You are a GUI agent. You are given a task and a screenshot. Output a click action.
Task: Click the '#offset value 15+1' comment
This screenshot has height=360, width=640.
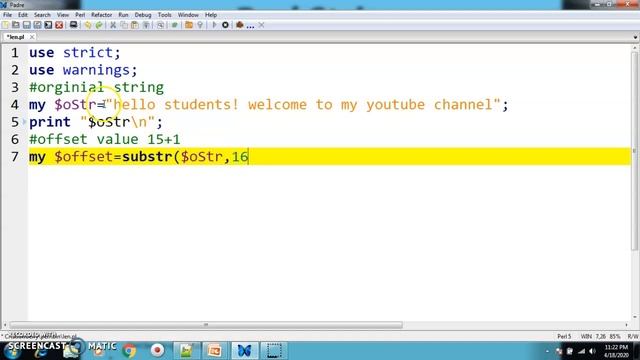pos(104,139)
